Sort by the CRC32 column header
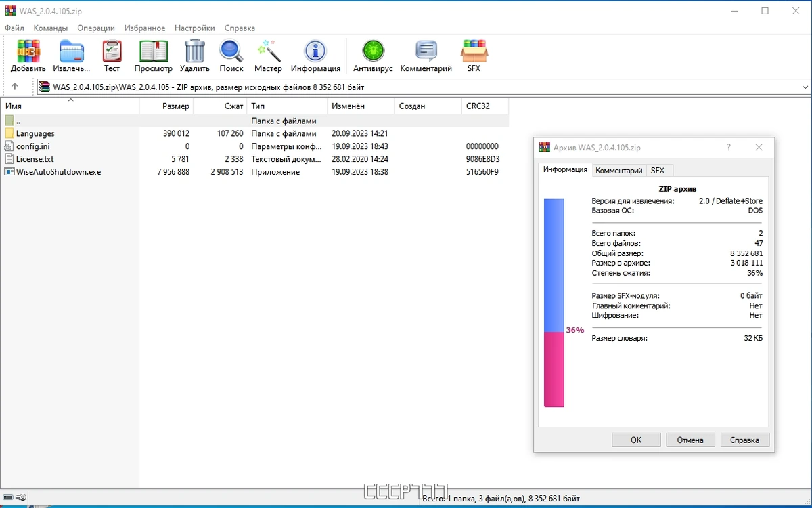 pyautogui.click(x=485, y=106)
